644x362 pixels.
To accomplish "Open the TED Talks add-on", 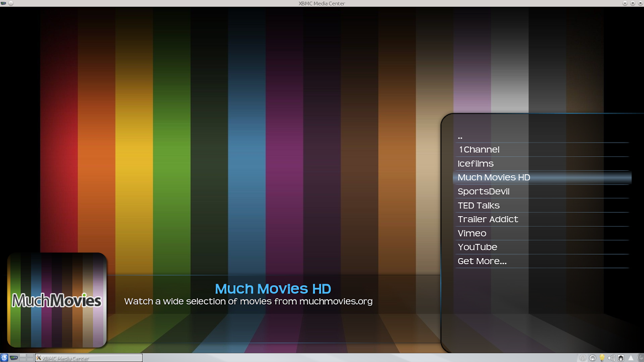I will [542, 205].
